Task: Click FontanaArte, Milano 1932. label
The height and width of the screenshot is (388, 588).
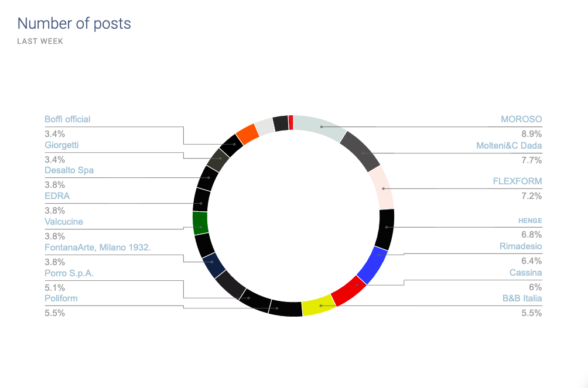Action: coord(97,248)
